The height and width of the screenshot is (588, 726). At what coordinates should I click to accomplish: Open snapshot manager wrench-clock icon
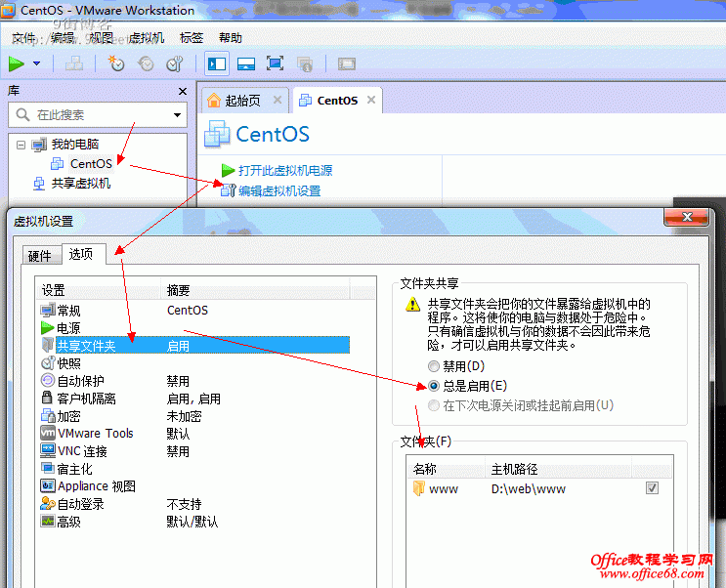tap(175, 63)
